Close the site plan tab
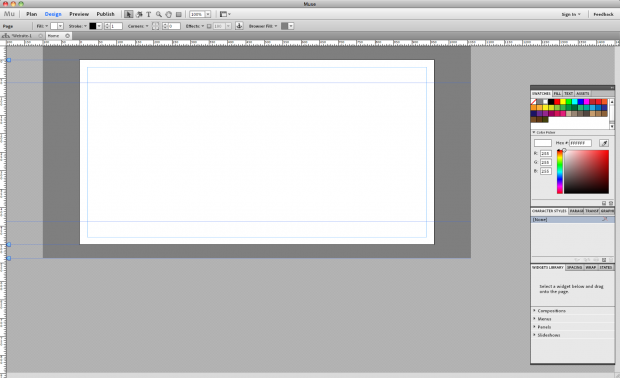 [x=40, y=36]
